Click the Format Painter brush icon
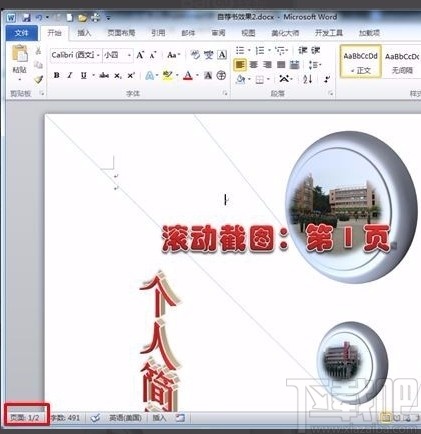 tap(38, 79)
